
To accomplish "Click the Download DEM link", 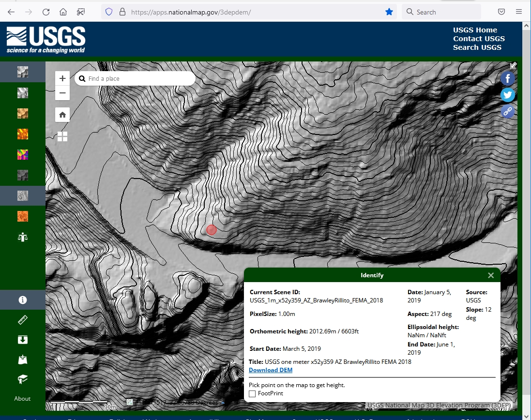I will pos(271,370).
